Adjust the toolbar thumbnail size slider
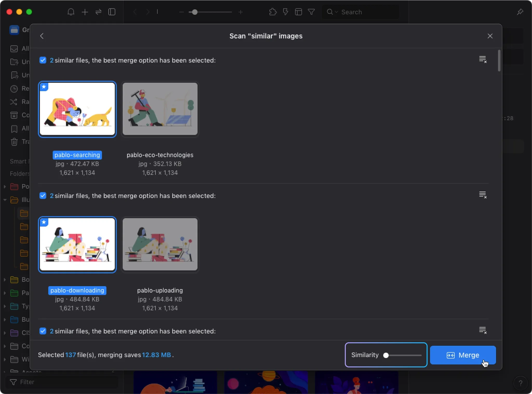532x394 pixels. (x=210, y=12)
